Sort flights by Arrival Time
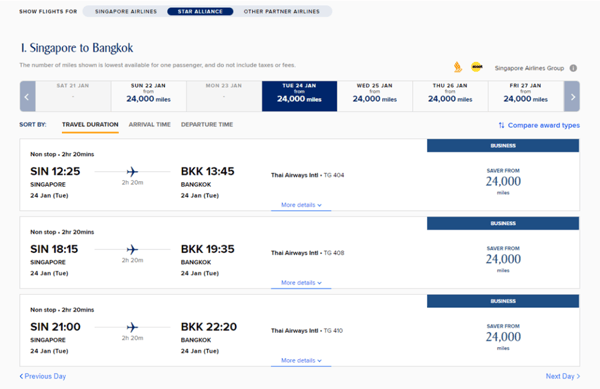Image resolution: width=600 pixels, height=389 pixels. tap(150, 125)
